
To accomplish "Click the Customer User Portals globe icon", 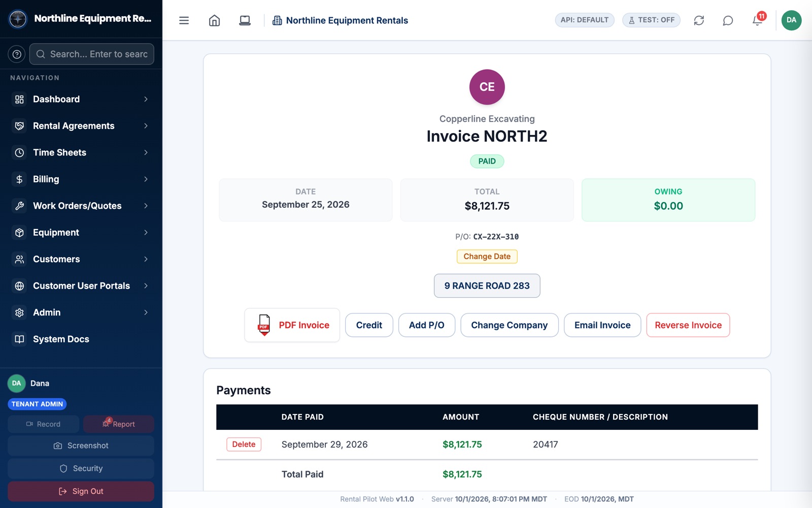I will pos(19,286).
